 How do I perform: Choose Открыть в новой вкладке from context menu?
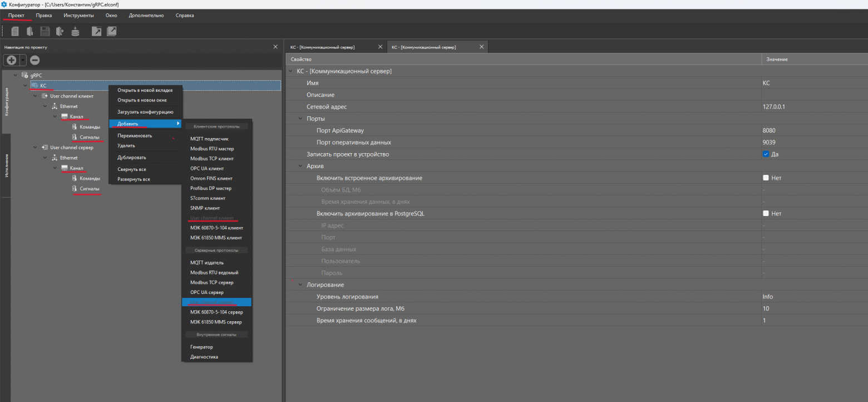145,90
